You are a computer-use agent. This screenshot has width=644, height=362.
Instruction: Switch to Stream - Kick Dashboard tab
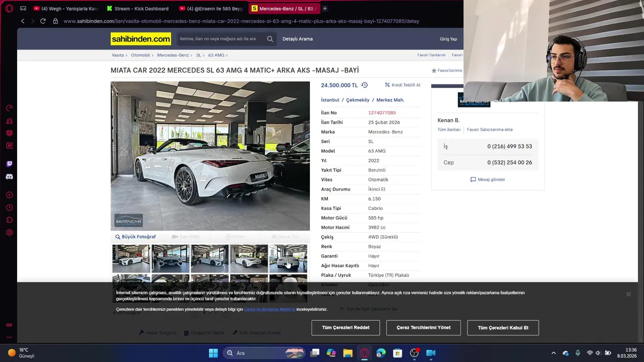(x=139, y=9)
